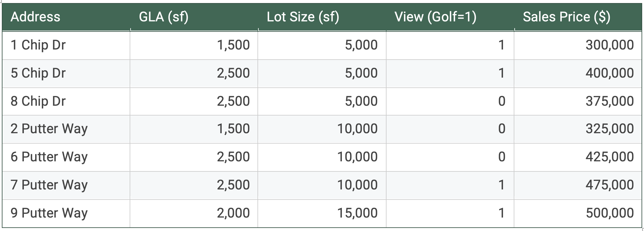Screen dimensions: 644x231
Task: Click the Address column header
Action: [35, 17]
